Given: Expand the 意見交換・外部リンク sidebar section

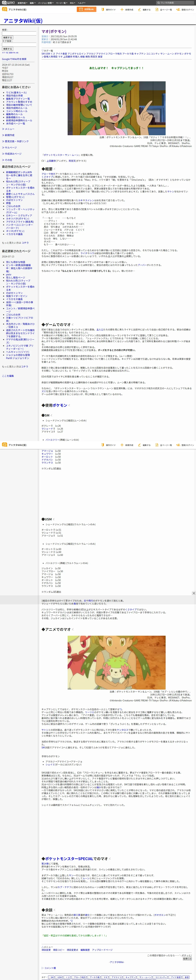Looking at the screenshot, I should click(x=15, y=141).
